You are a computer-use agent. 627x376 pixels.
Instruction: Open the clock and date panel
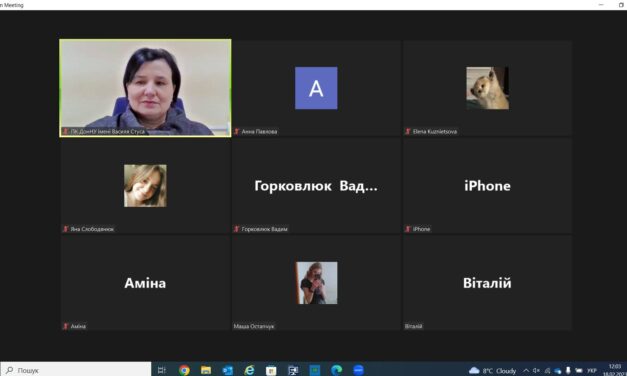tap(615, 370)
